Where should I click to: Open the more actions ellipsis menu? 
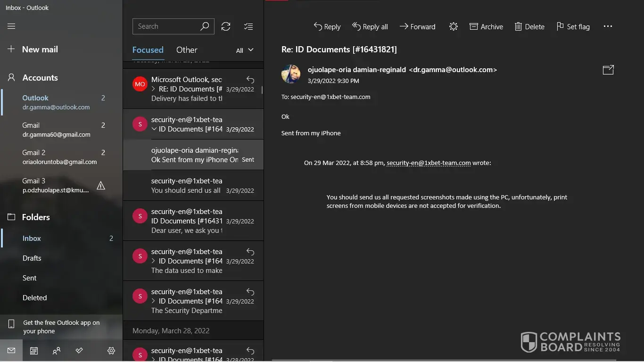coord(608,26)
